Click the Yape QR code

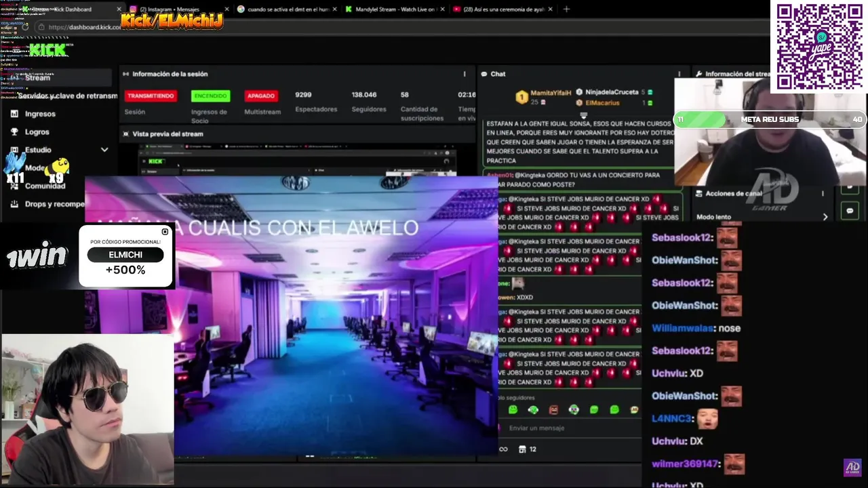[819, 46]
